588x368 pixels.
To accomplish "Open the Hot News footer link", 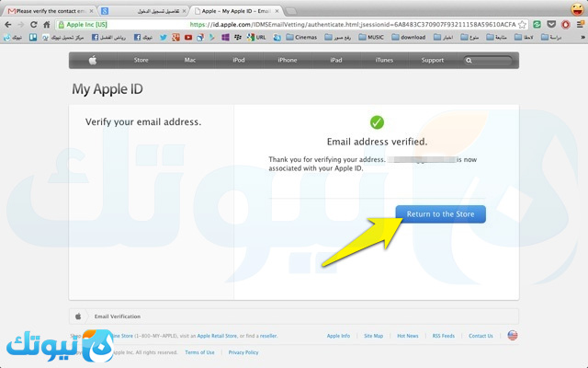I will [408, 336].
